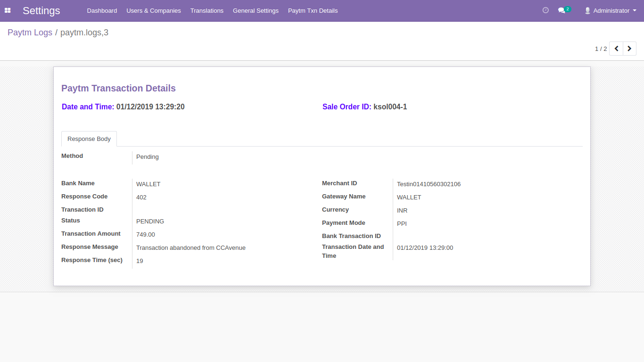The height and width of the screenshot is (362, 644).
Task: Click the 1 / 2 pager counter
Action: pos(601,49)
